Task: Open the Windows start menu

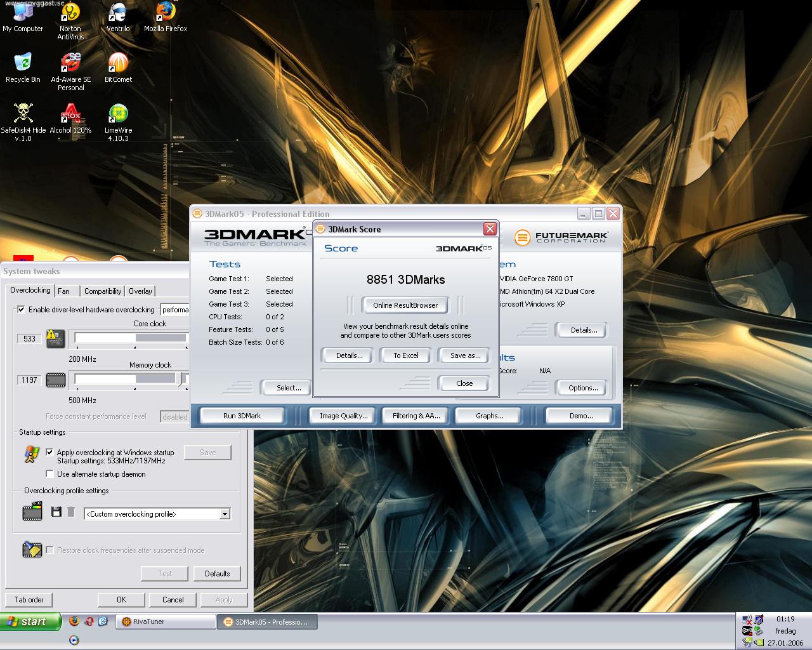Action: 30,621
